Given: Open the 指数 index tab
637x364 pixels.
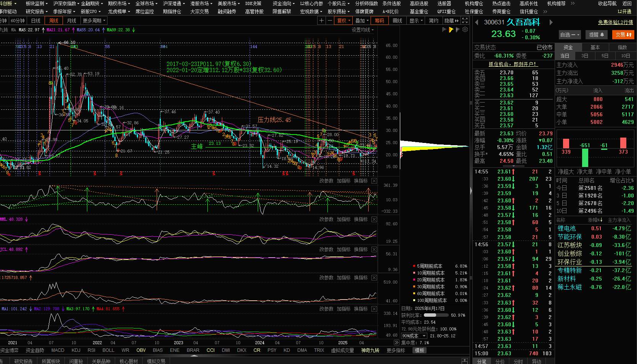Looking at the screenshot, I should pyautogui.click(x=622, y=47).
